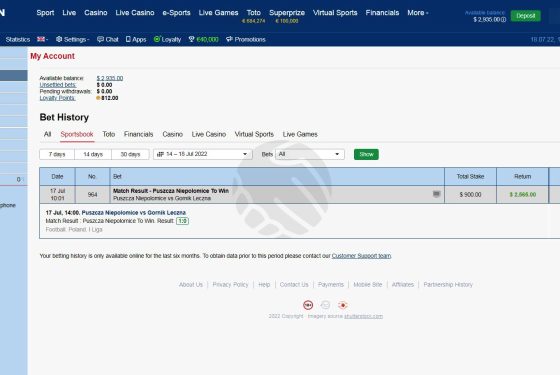560x375 pixels.
Task: Click the green Show button
Action: 366,154
